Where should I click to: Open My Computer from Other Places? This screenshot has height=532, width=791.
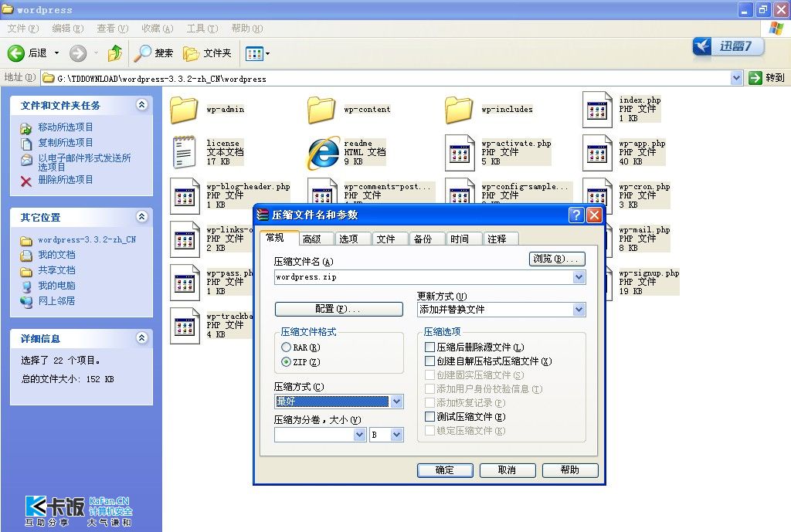pos(56,286)
